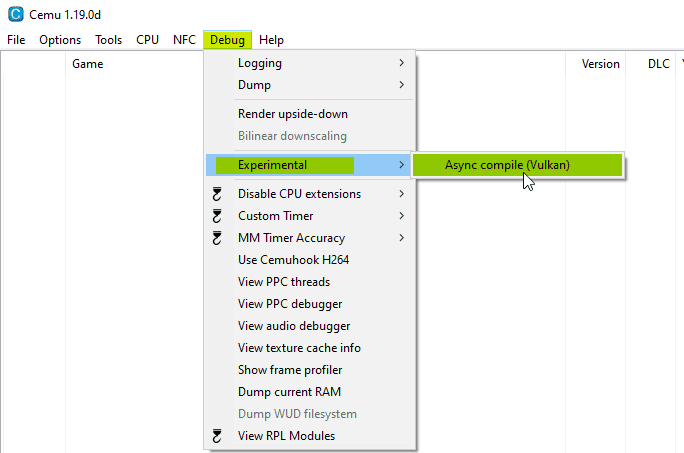The width and height of the screenshot is (684, 453).
Task: Open the Tools menu
Action: (109, 40)
